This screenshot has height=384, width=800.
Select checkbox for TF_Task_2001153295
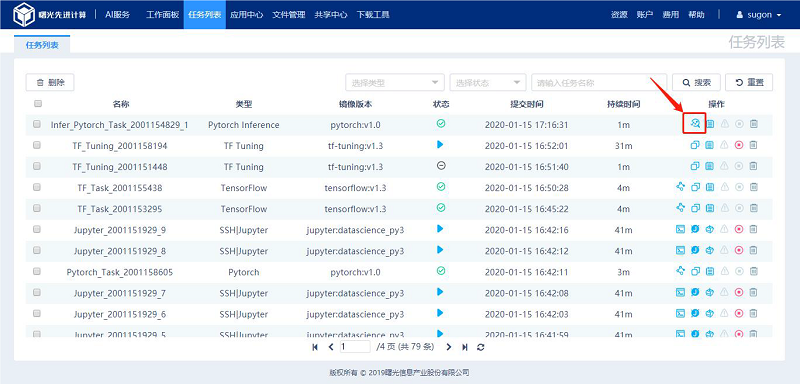(x=37, y=208)
